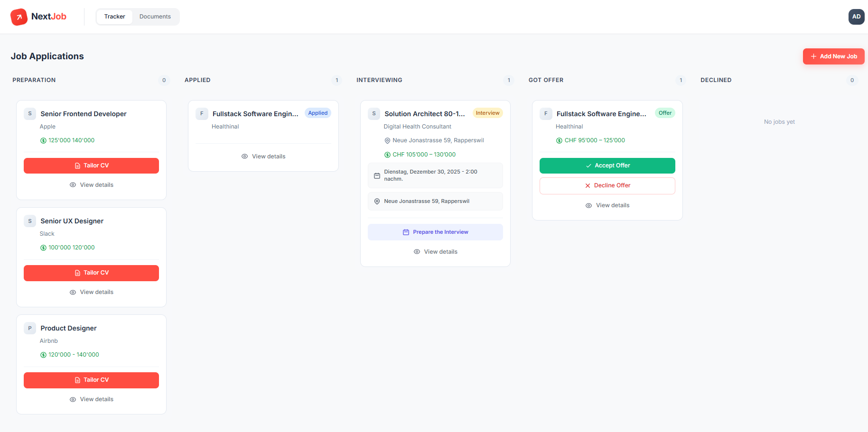Click the S avatar on Senior Frontend Developer card
Viewport: 868px width, 432px height.
(x=30, y=114)
